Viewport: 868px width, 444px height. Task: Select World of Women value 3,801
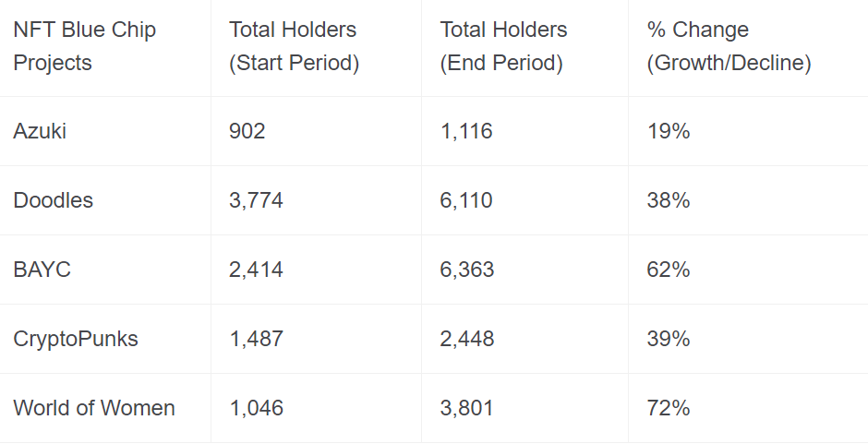point(466,408)
